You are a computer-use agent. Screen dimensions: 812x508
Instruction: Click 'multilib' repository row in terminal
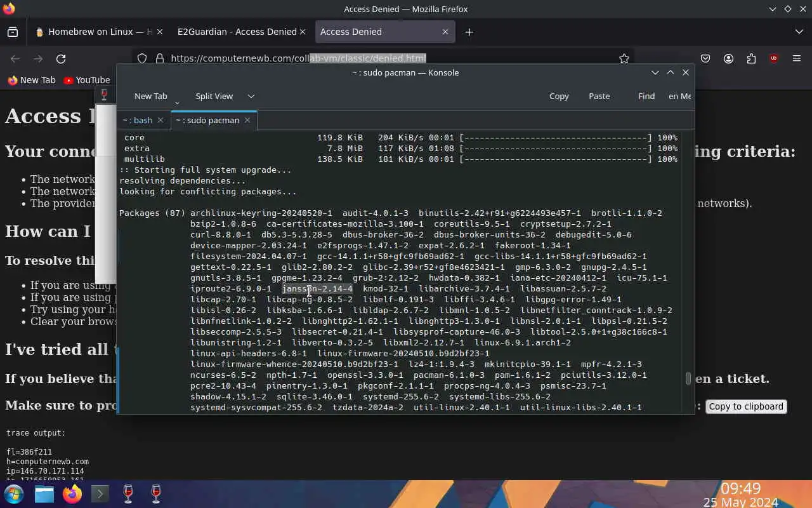coord(401,159)
